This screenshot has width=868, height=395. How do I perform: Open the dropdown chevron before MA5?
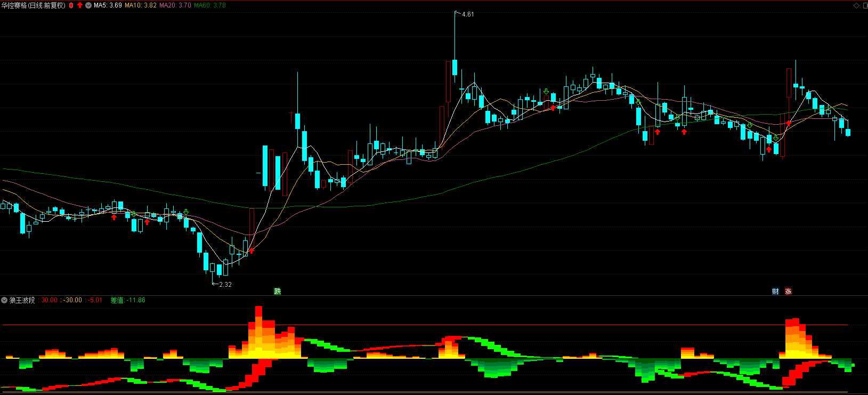point(88,5)
